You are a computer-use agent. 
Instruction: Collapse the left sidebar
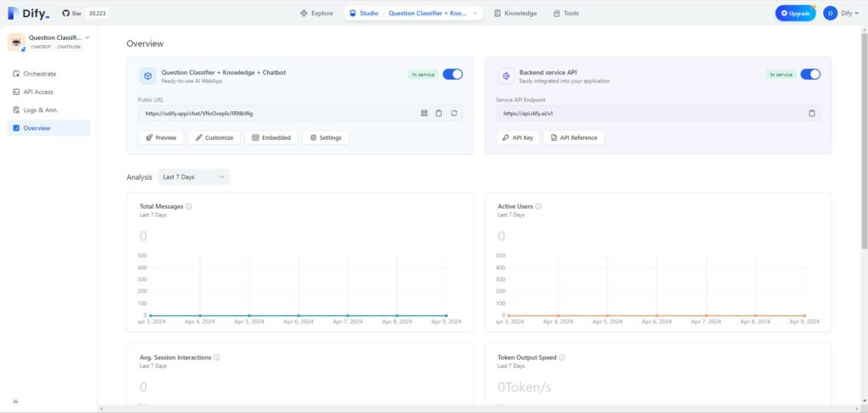[x=16, y=401]
